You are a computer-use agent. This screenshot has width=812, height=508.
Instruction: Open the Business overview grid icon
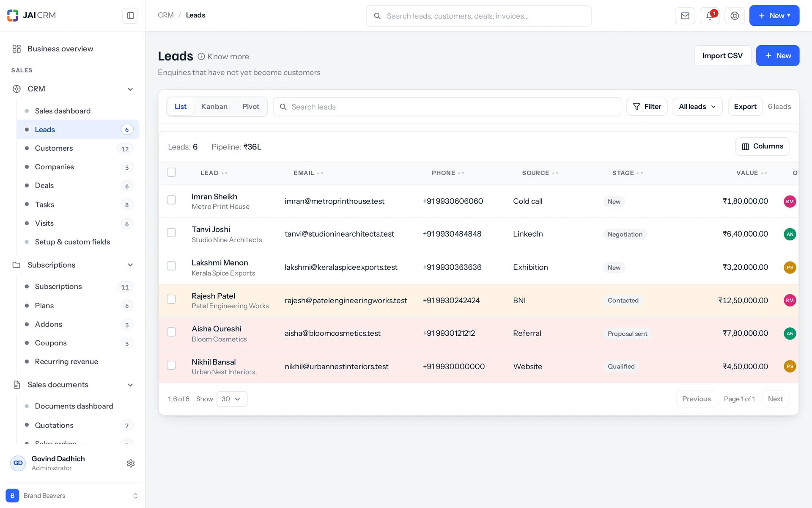coord(16,49)
